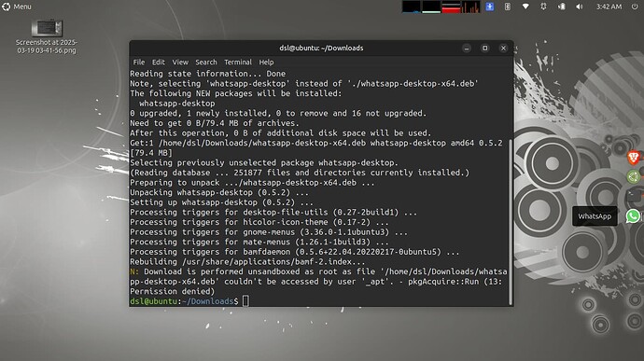Viewport: 644px width, 361px height.
Task: Click the terminal icon in the dock
Action: tap(634, 196)
